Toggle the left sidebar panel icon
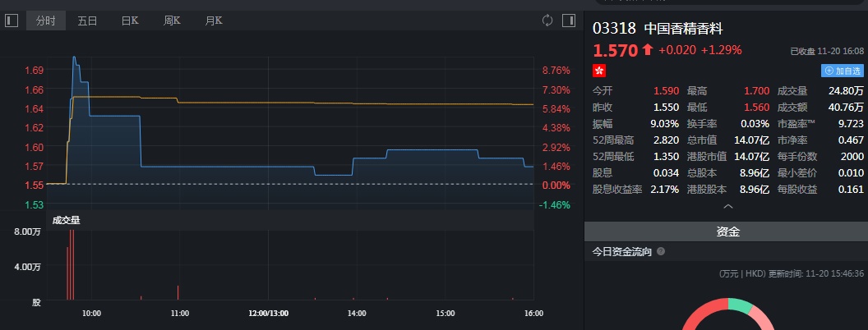This screenshot has width=868, height=330. (12, 21)
